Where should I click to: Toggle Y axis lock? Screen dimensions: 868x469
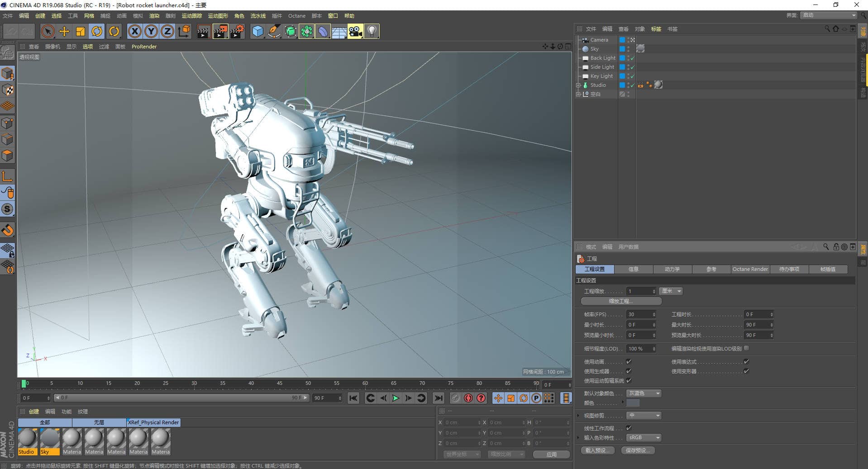(x=151, y=31)
